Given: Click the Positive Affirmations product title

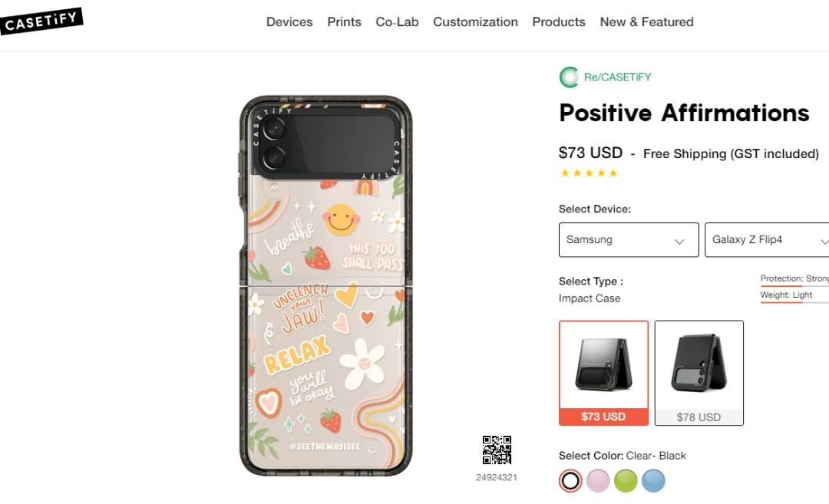Looking at the screenshot, I should click(683, 113).
